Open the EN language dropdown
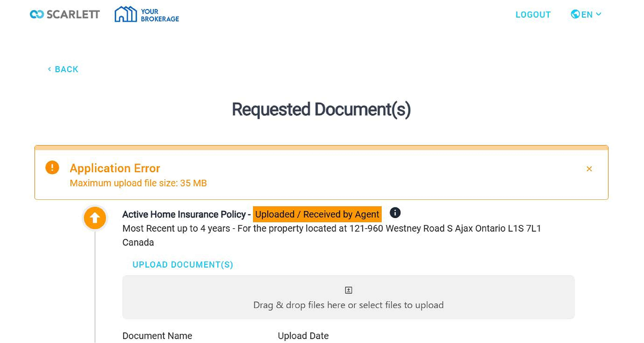This screenshot has width=644, height=343. [587, 15]
